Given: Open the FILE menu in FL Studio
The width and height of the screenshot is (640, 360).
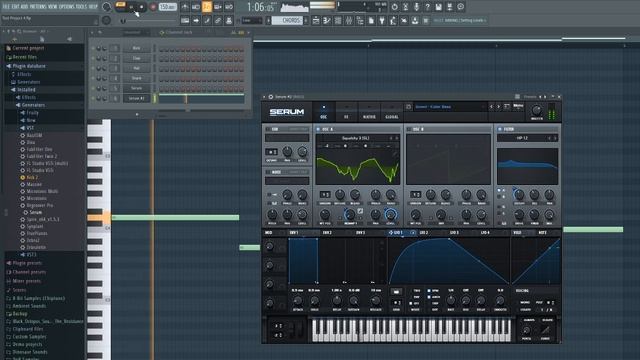Looking at the screenshot, I should click(x=6, y=7).
